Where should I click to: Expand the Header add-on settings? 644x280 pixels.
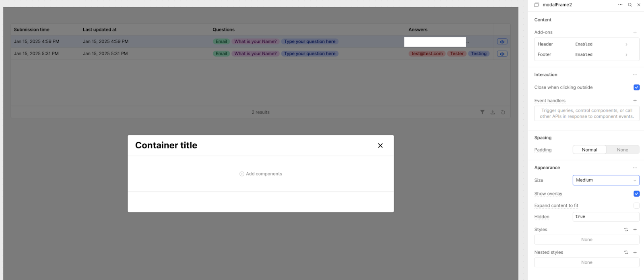coord(586,44)
